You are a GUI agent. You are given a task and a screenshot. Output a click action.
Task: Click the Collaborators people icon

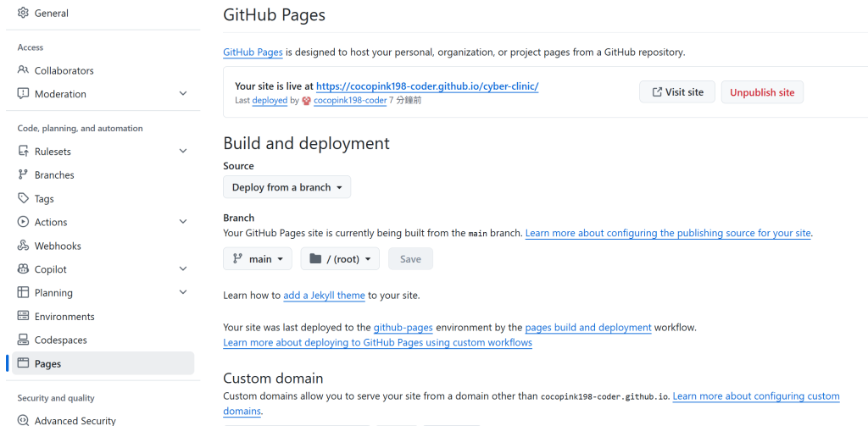23,70
